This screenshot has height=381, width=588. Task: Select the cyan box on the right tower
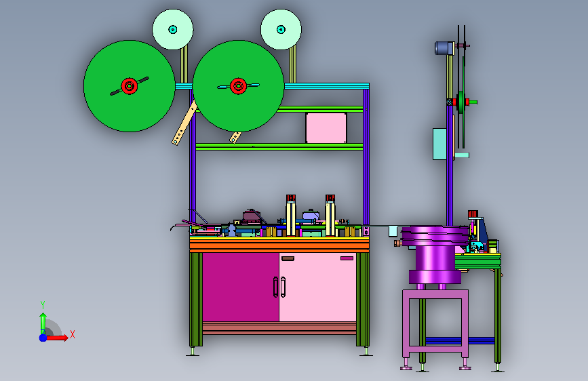click(x=439, y=144)
